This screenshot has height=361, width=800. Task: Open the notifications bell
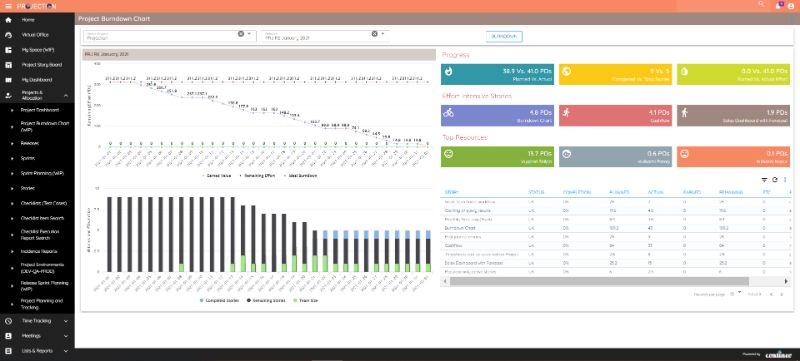778,6
